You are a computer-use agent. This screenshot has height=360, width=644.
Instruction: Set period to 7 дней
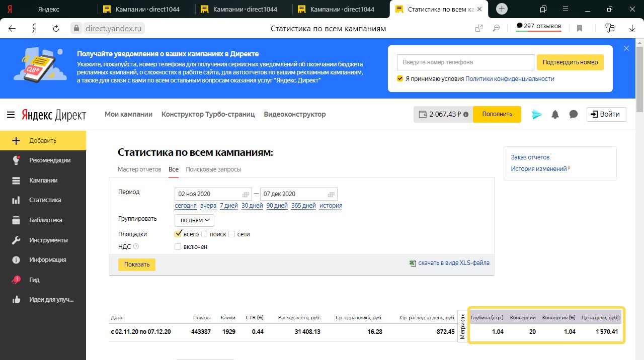tap(229, 206)
